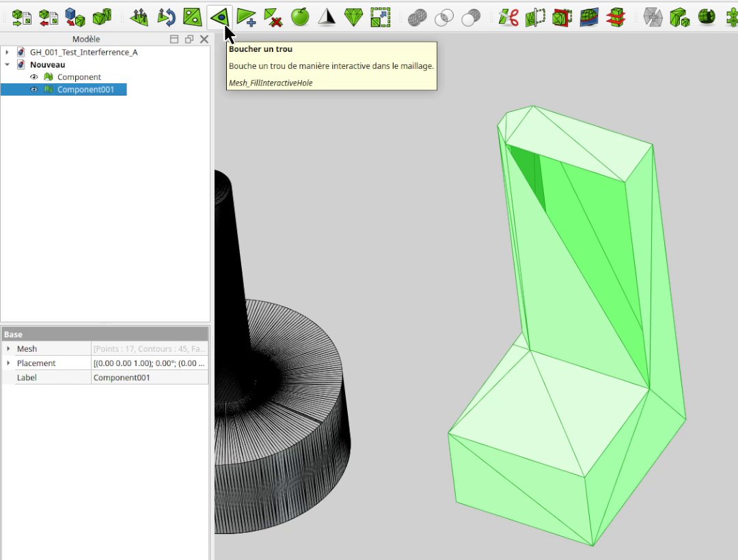
Task: Click the Fill holes icon (two-hole mesh)
Action: (193, 17)
